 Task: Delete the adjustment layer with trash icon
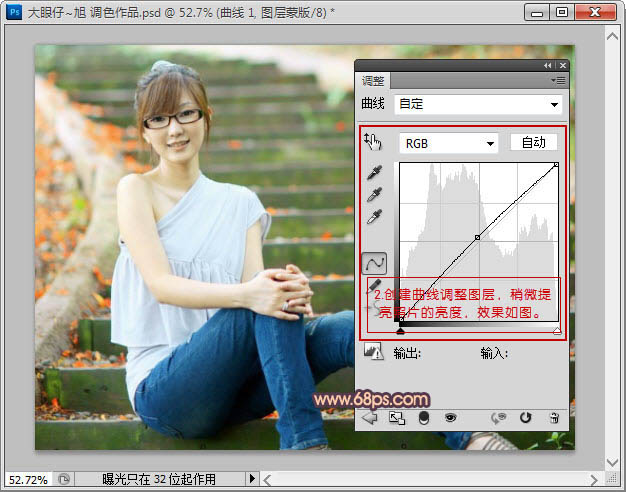pos(554,418)
